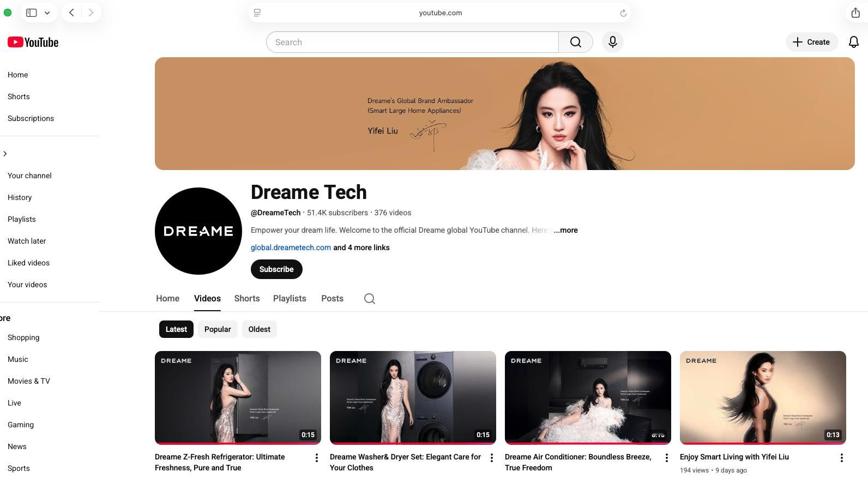Play Dreame Washer & Dryer Set thumbnail
868x478 pixels.
[x=413, y=398]
